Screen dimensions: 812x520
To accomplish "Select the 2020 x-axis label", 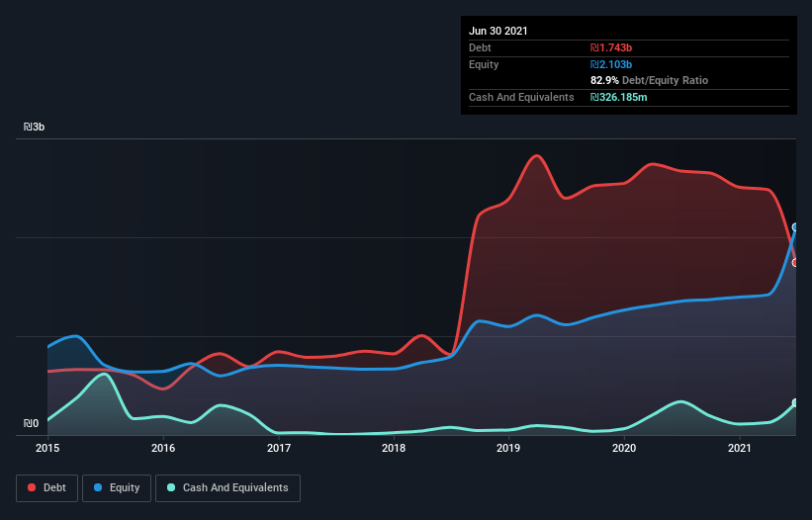I will [624, 448].
